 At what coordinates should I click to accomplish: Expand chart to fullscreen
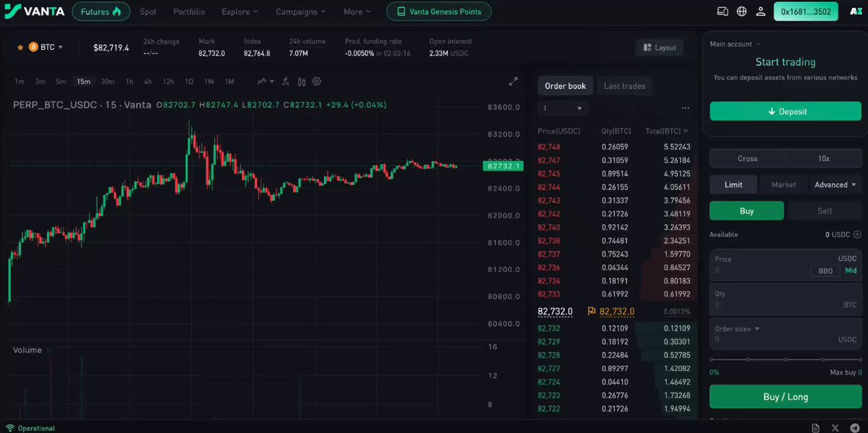tap(514, 82)
